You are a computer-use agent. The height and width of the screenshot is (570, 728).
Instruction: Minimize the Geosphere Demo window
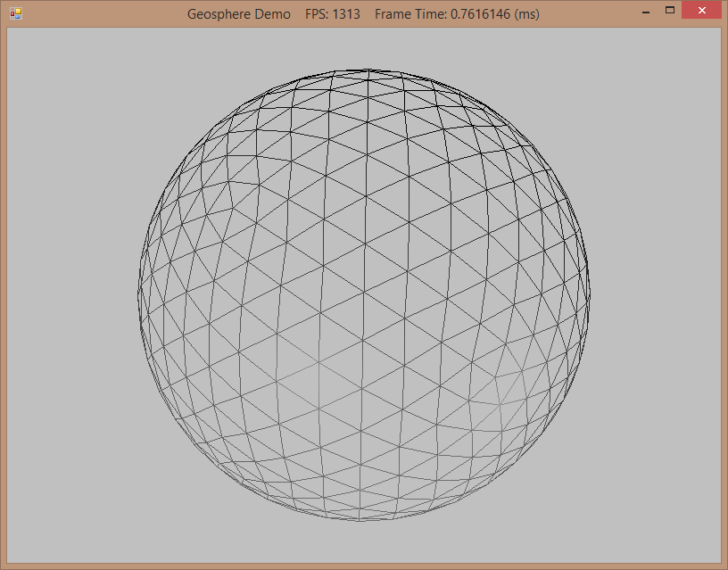tap(645, 12)
